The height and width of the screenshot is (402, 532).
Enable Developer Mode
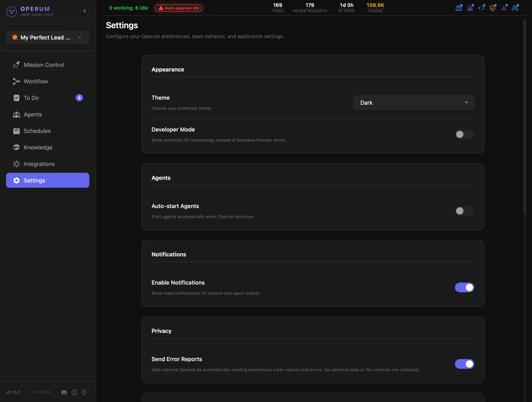pyautogui.click(x=464, y=134)
